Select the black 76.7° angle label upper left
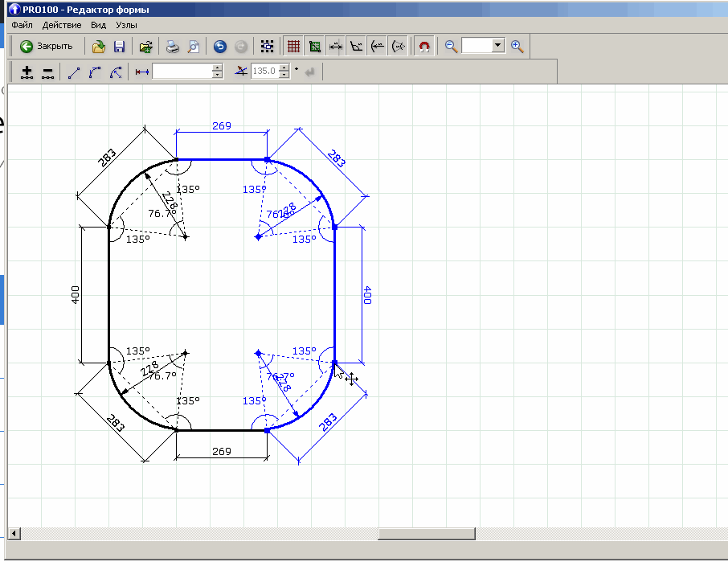728x570 pixels. [162, 214]
